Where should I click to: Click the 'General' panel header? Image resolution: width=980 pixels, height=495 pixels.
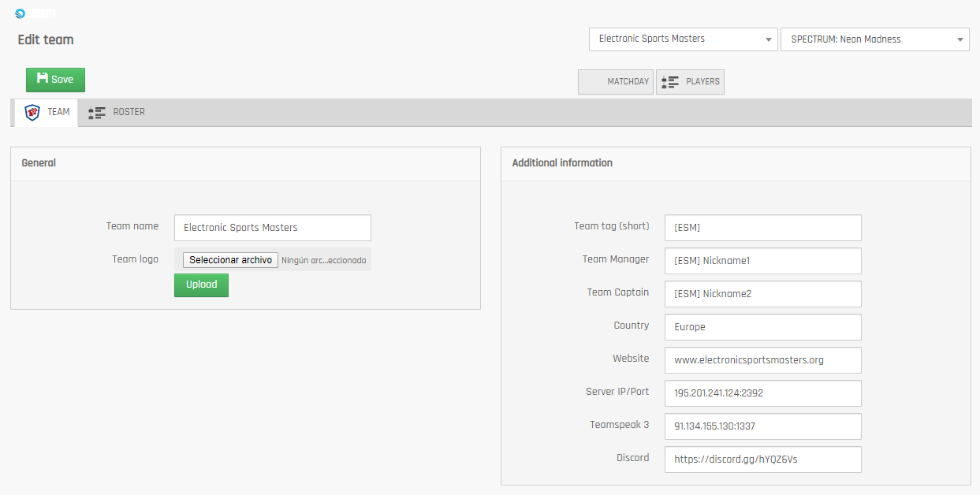click(x=39, y=163)
